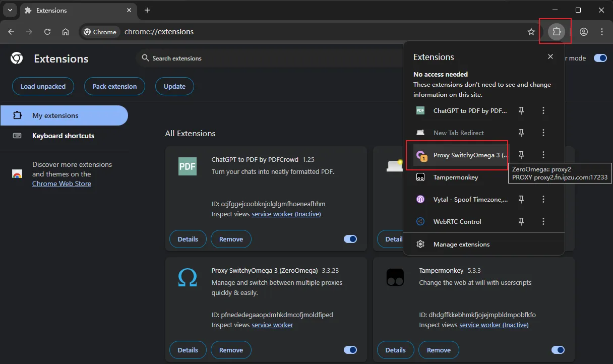Disable the Tampermonkey extension toggle
Screen dimensions: 613x364
tap(558, 350)
